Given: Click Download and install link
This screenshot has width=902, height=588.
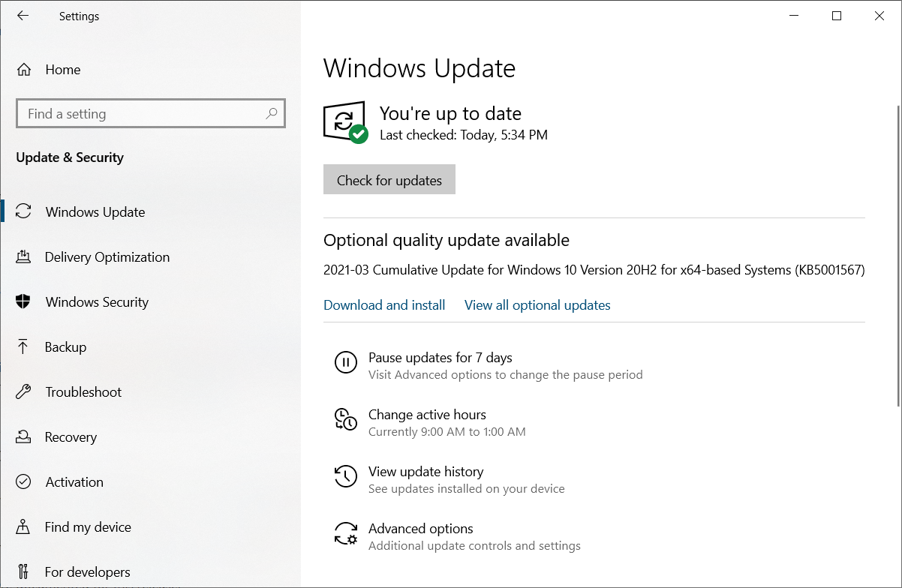Looking at the screenshot, I should tap(384, 305).
